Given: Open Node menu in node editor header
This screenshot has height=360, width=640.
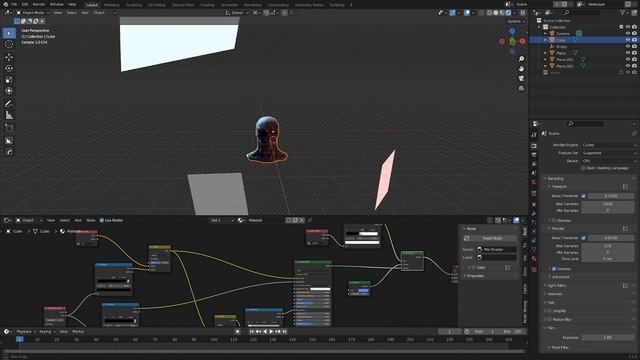Looking at the screenshot, I should click(x=91, y=220).
